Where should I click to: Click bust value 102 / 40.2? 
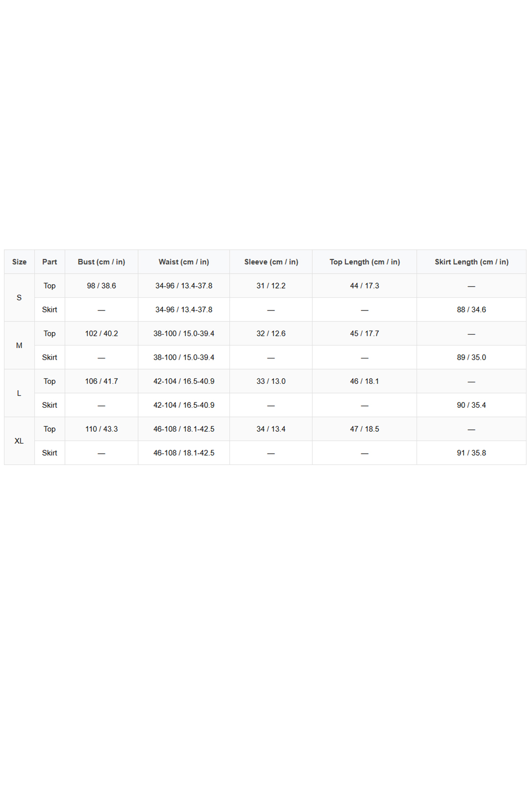(101, 333)
